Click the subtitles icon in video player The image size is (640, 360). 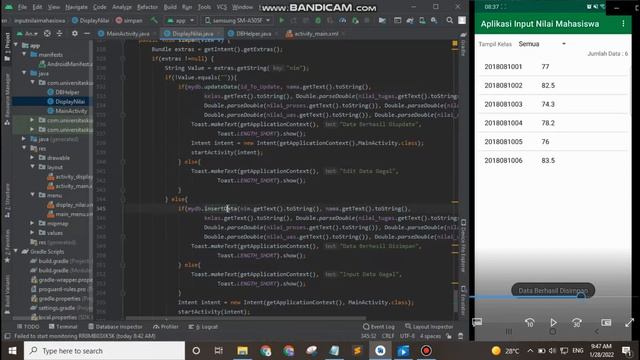[x=477, y=322]
